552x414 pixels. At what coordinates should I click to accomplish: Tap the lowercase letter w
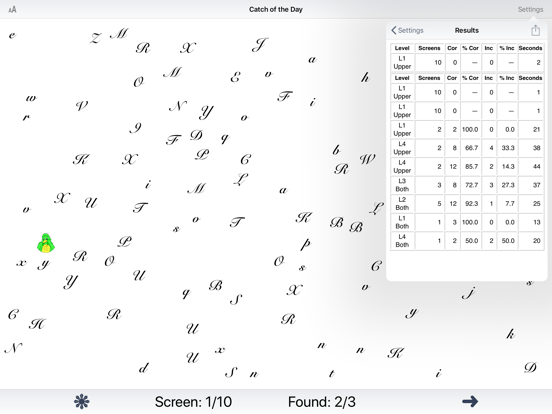click(31, 98)
